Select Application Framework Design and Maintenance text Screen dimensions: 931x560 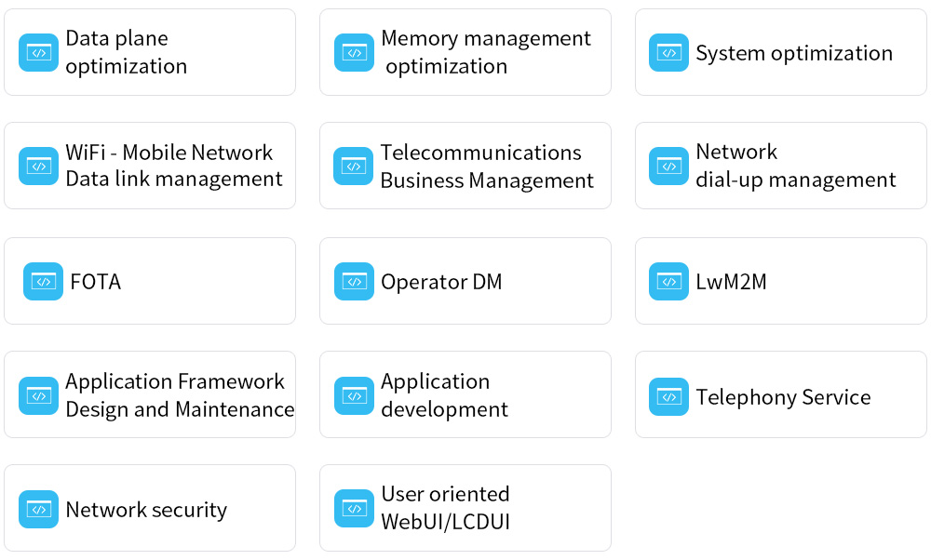coord(179,395)
